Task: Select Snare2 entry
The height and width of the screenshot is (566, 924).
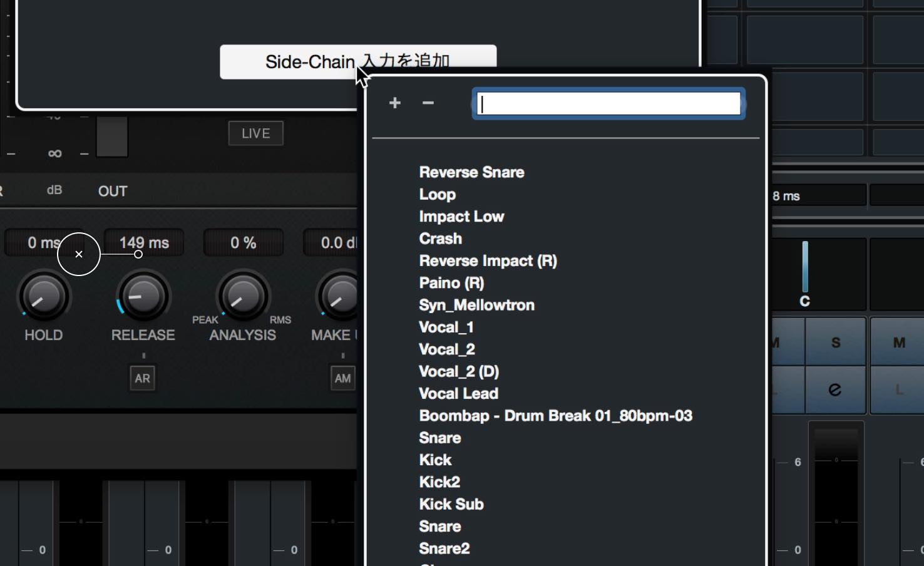Action: click(444, 548)
